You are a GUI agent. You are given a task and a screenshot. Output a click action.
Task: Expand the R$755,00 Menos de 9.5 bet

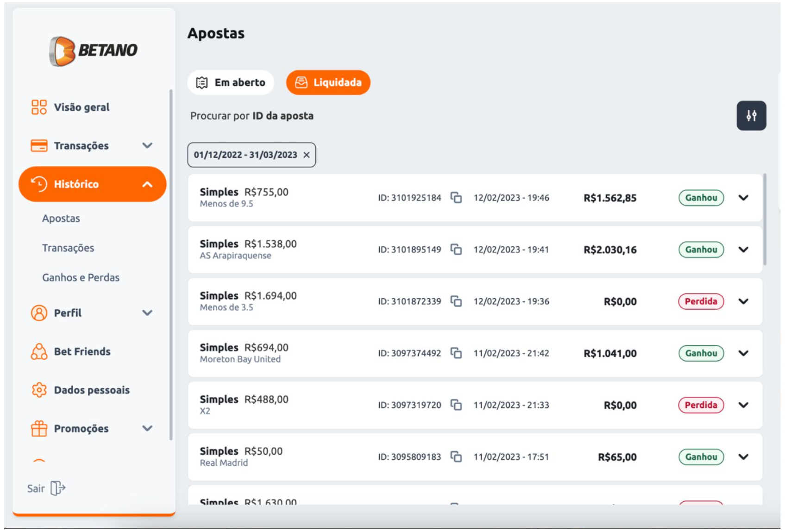tap(743, 198)
